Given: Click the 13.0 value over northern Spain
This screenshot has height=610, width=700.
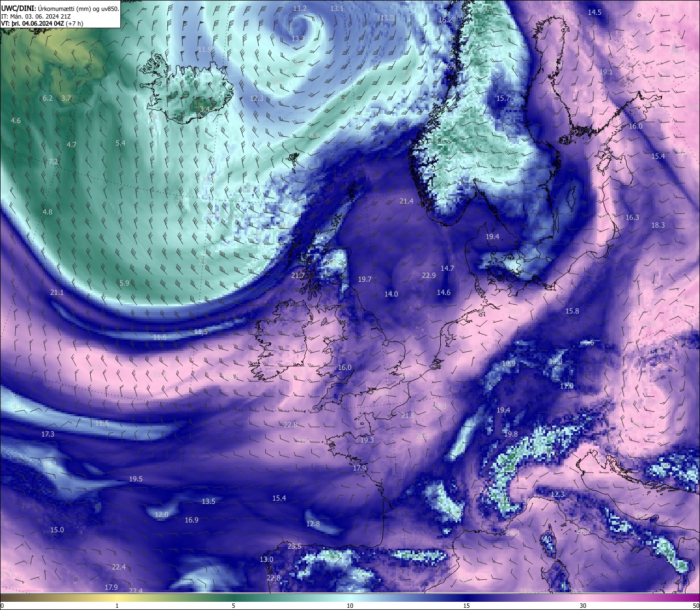Looking at the screenshot, I should click(266, 559).
